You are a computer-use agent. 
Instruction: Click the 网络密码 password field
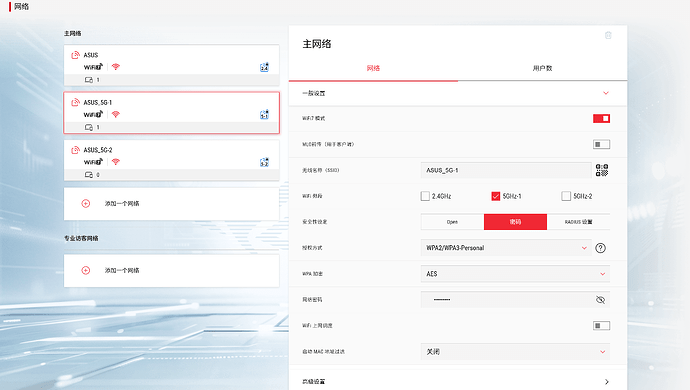[x=515, y=300]
